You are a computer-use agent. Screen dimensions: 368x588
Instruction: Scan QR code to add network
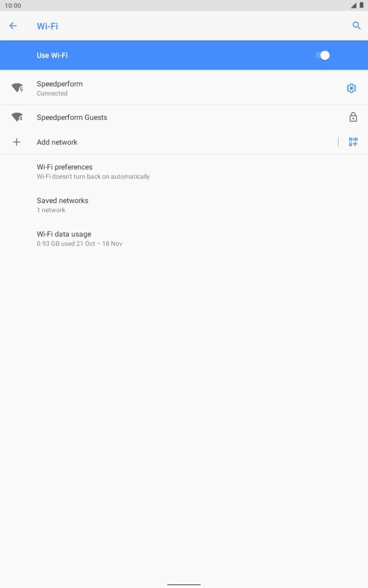point(353,142)
